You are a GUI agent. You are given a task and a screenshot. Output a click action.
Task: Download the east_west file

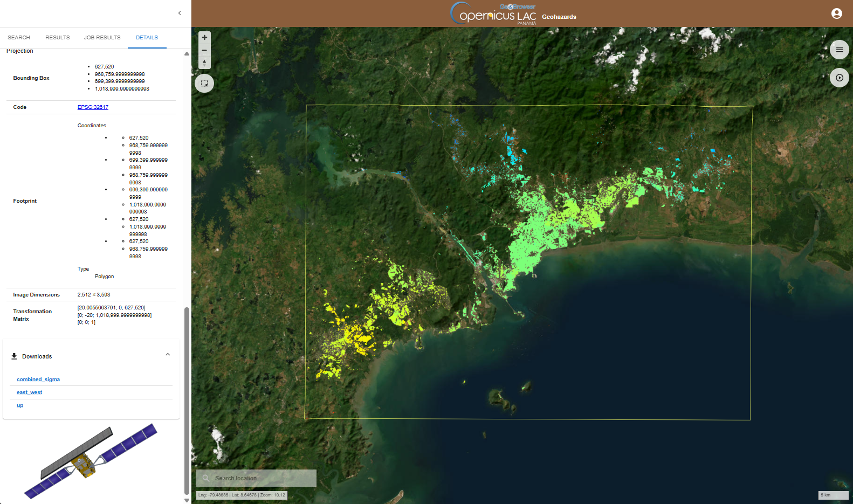pyautogui.click(x=29, y=392)
